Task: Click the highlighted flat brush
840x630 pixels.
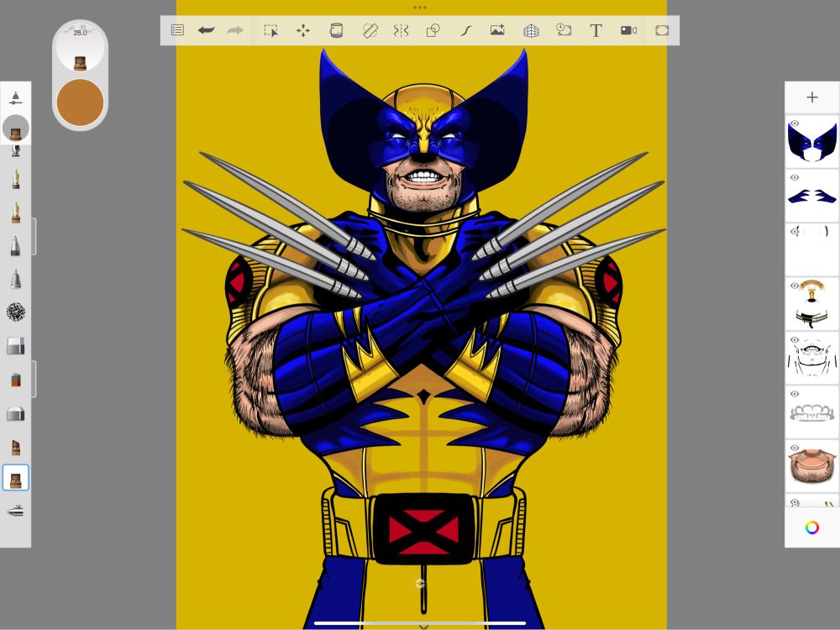Action: (x=15, y=478)
